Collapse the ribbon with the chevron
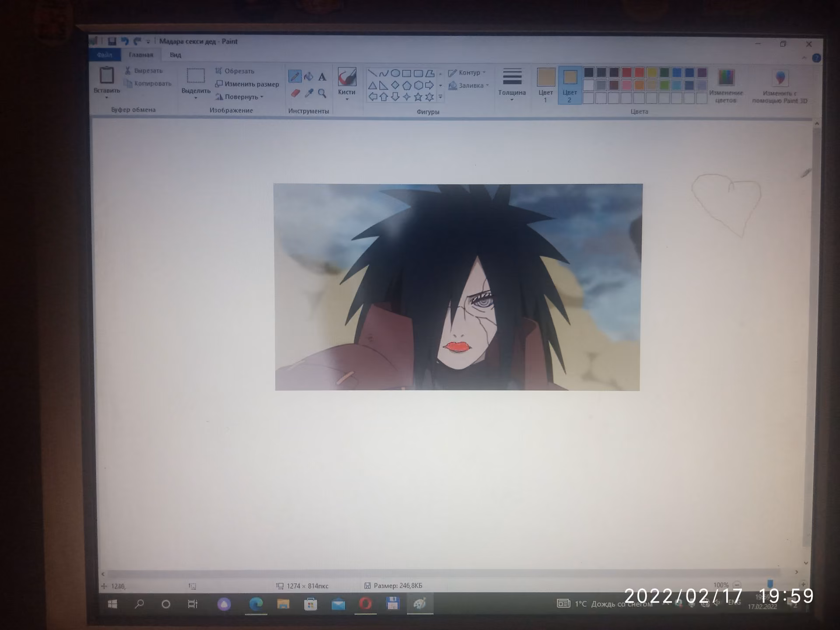840x630 pixels. 804,58
